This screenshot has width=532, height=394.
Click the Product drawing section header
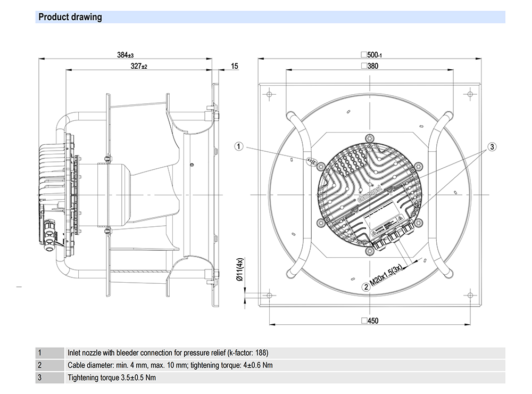click(70, 17)
